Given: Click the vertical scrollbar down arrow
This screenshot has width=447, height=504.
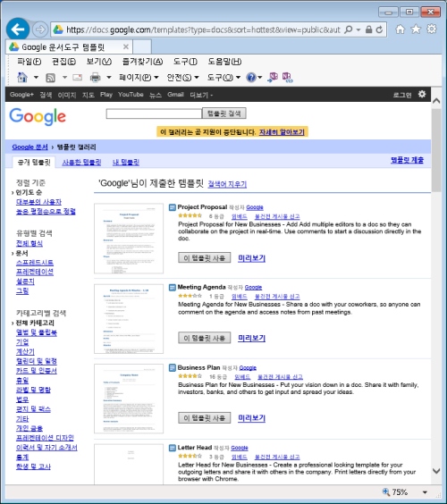Looking at the screenshot, I should [436, 471].
